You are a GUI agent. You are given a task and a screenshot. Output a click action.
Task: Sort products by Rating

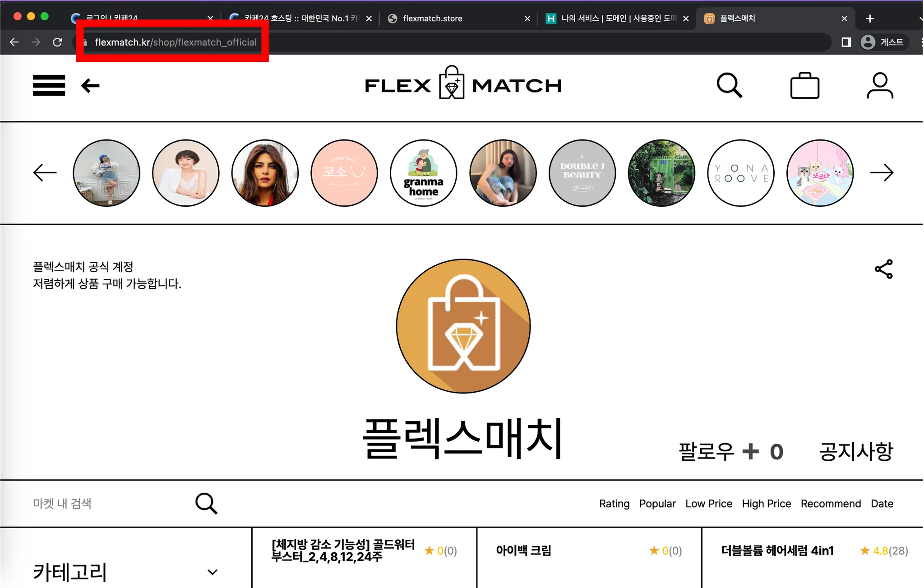(614, 504)
